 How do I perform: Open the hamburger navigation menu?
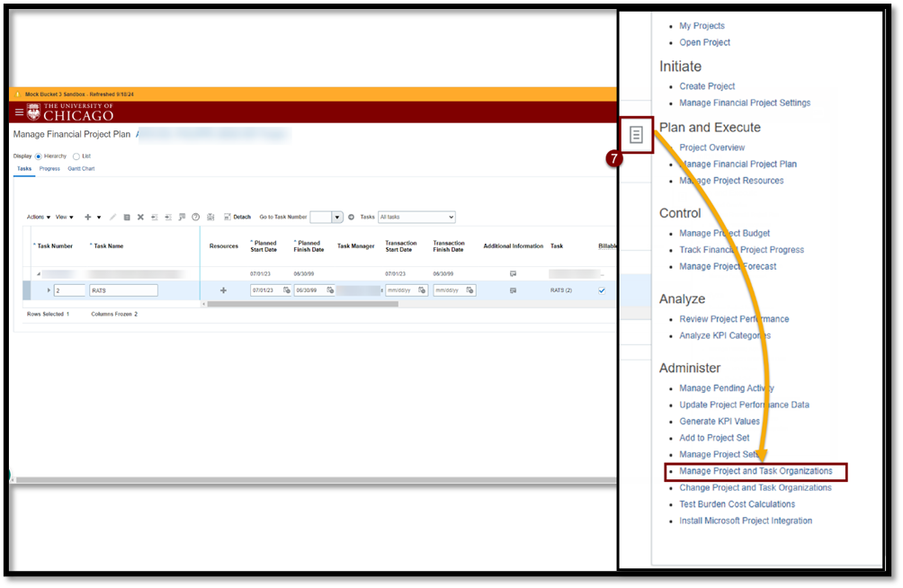coord(19,112)
